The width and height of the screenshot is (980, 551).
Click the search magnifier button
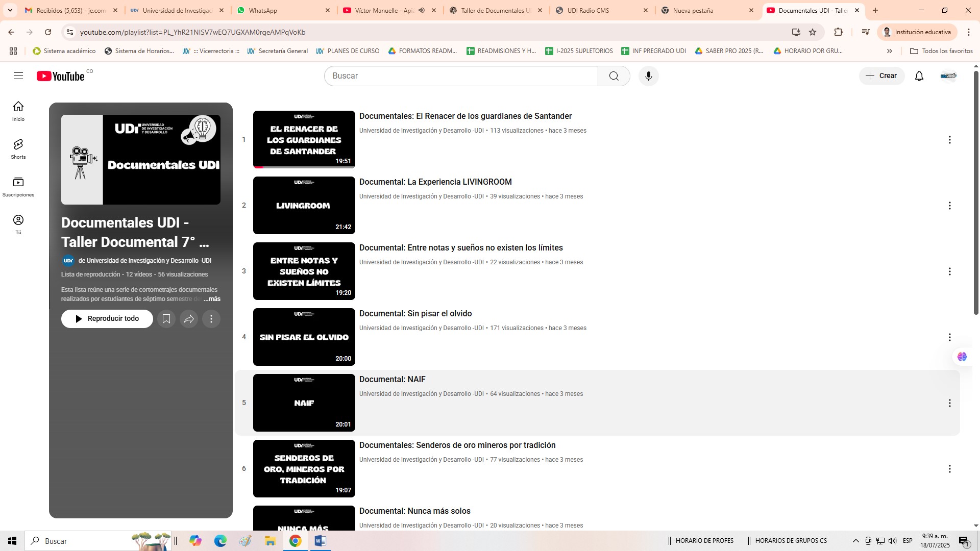(614, 76)
